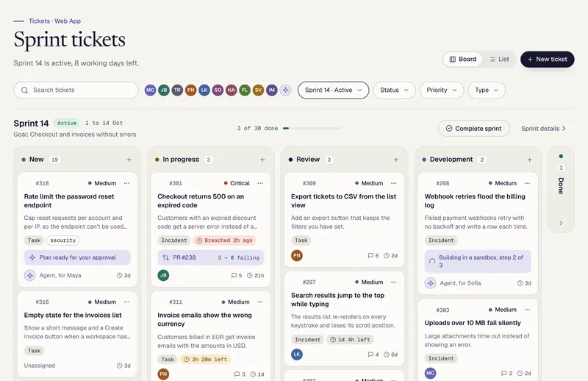This screenshot has width=588, height=381.
Task: Click the sprint progress bar
Action: 312,129
